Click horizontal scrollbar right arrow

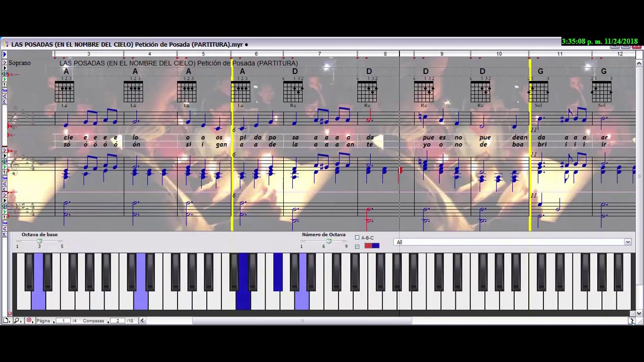tap(632, 320)
